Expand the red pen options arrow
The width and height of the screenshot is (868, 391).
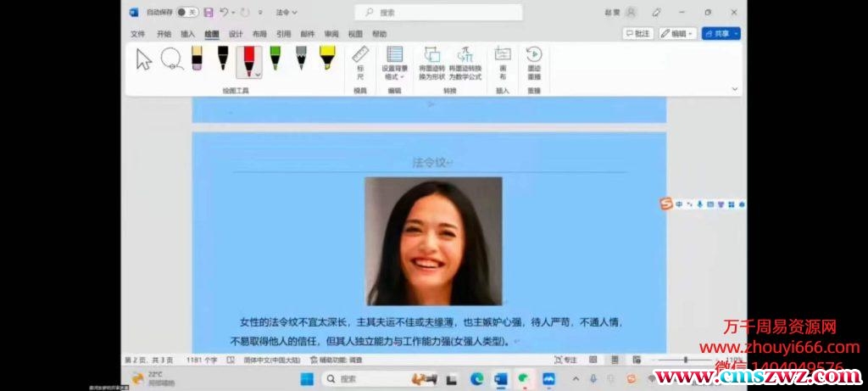[258, 75]
